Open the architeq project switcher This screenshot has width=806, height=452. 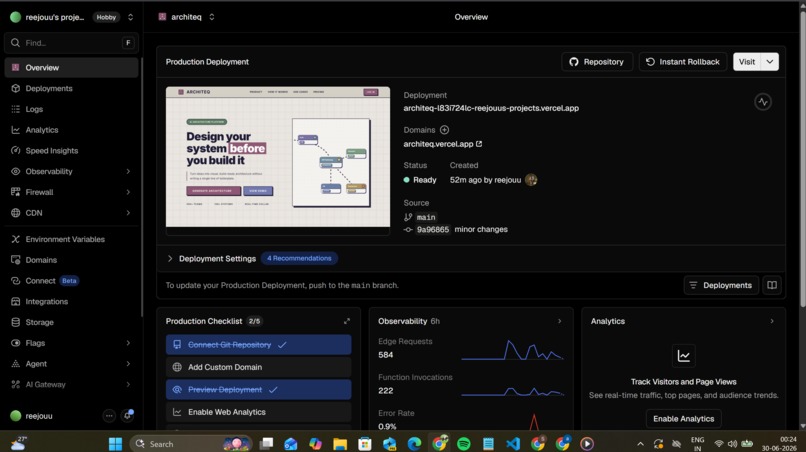coord(187,17)
